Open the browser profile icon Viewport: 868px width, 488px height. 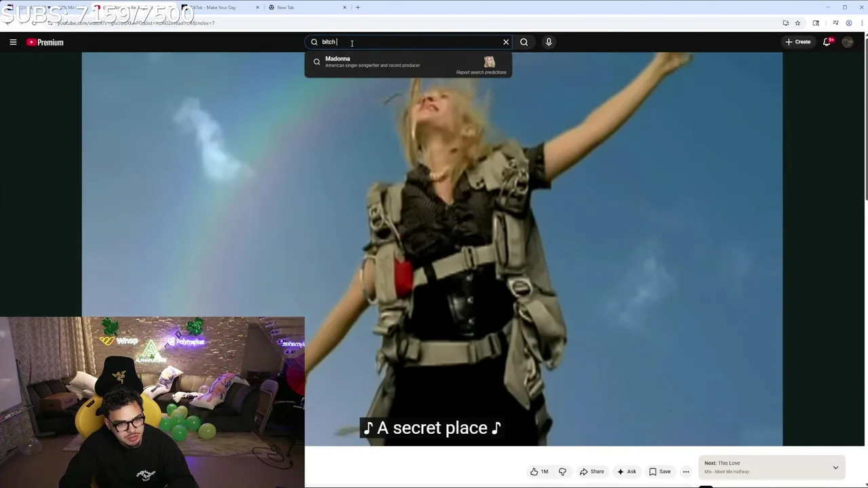click(848, 23)
